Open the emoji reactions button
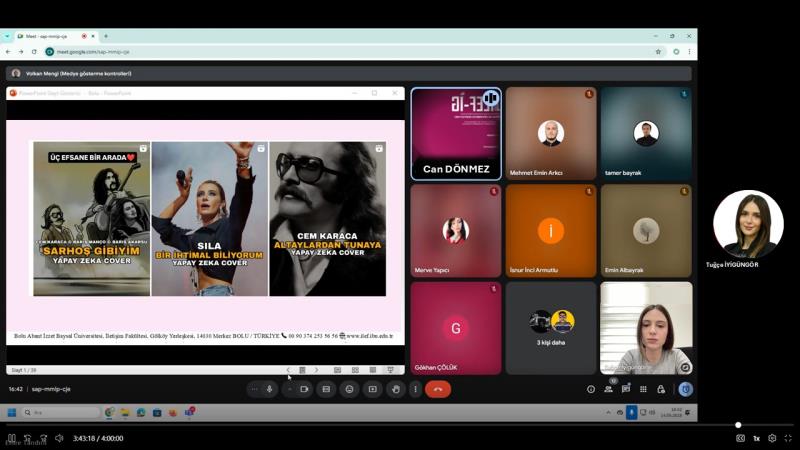This screenshot has height=450, width=800. click(349, 389)
